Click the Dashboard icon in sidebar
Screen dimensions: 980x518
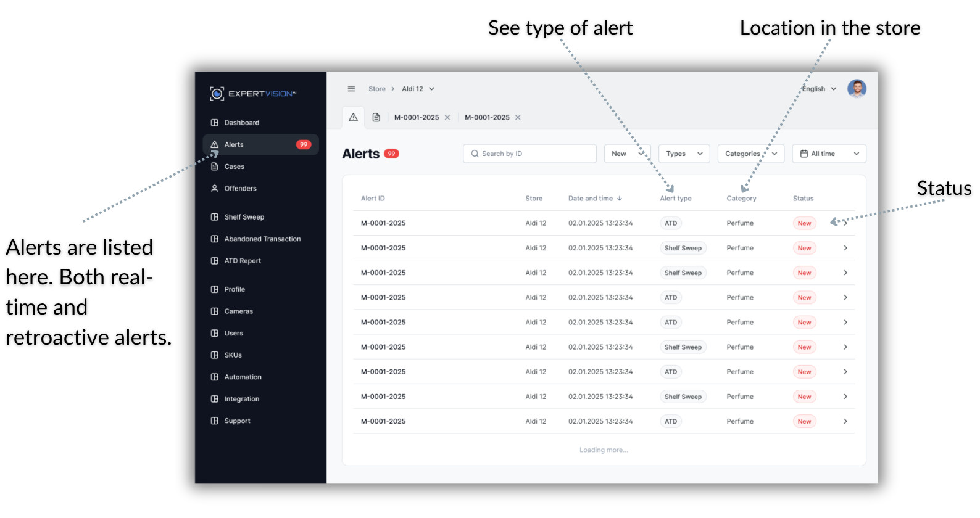coord(215,123)
